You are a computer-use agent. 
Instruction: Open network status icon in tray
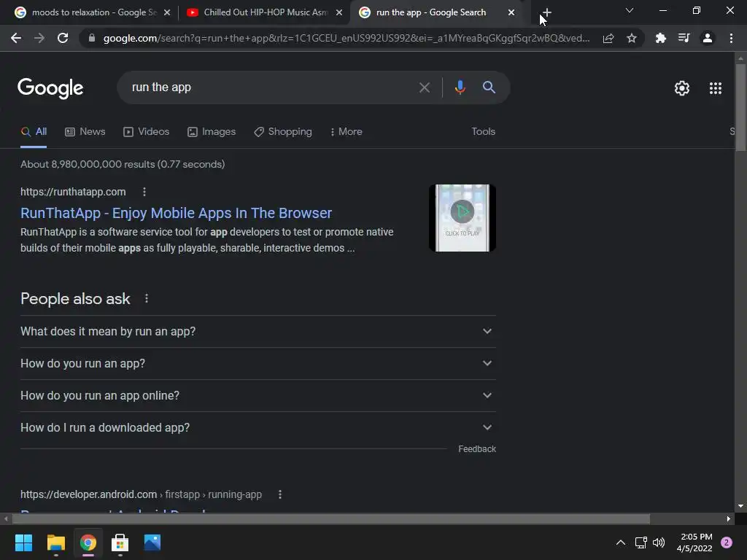(x=640, y=542)
